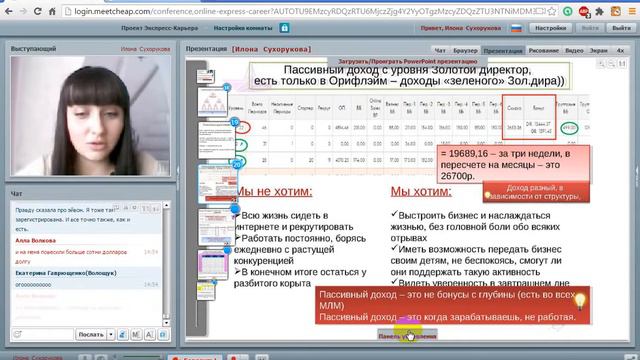Click the speaker's webcam video
The height and width of the screenshot is (360, 640).
click(91, 116)
